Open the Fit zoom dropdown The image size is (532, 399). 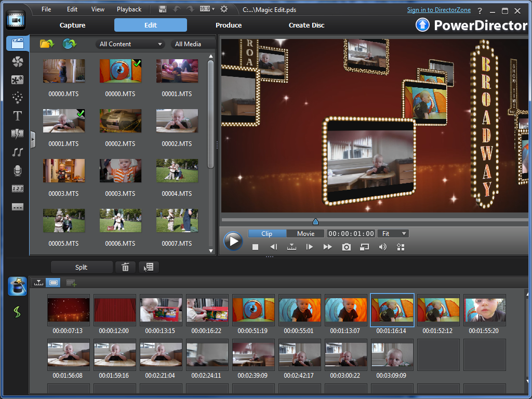coord(393,233)
